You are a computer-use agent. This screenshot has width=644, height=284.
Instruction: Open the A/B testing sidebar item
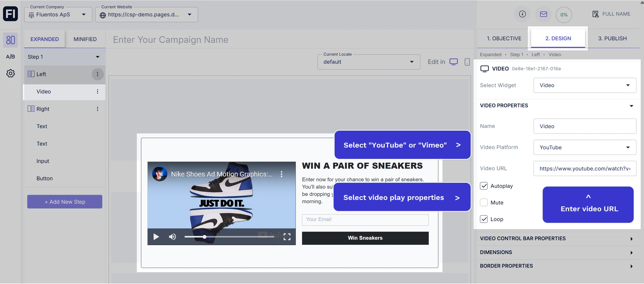10,56
